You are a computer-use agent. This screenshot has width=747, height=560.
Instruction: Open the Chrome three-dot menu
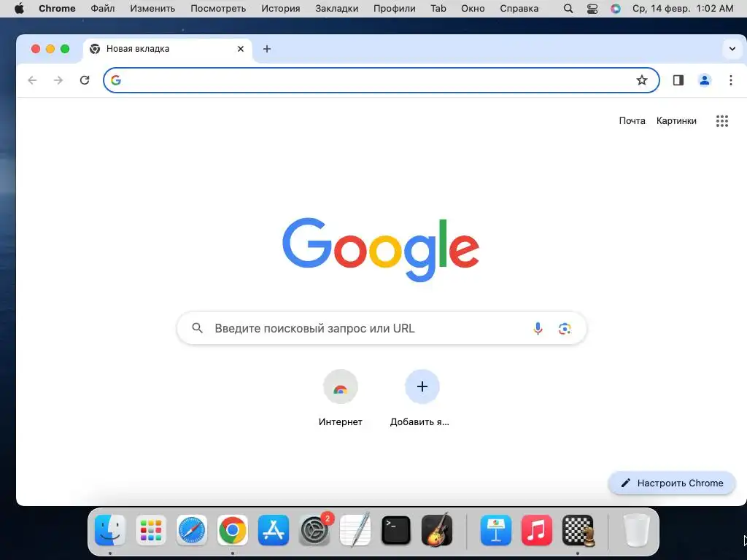click(x=731, y=80)
